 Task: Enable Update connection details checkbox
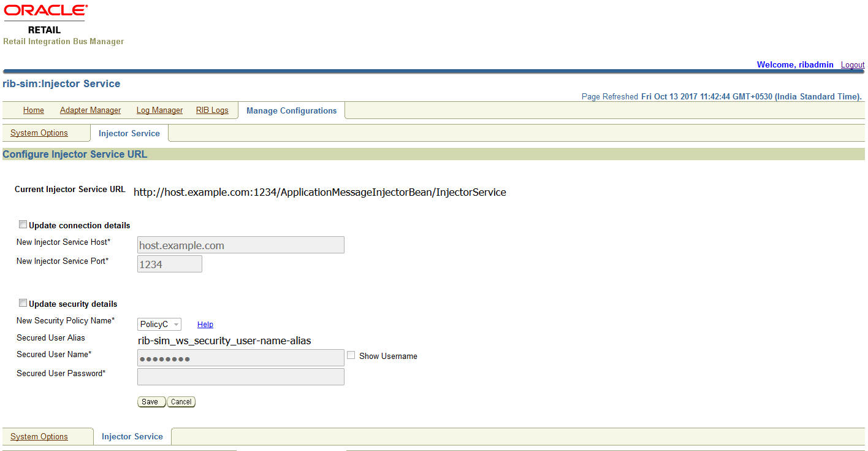[x=23, y=225]
